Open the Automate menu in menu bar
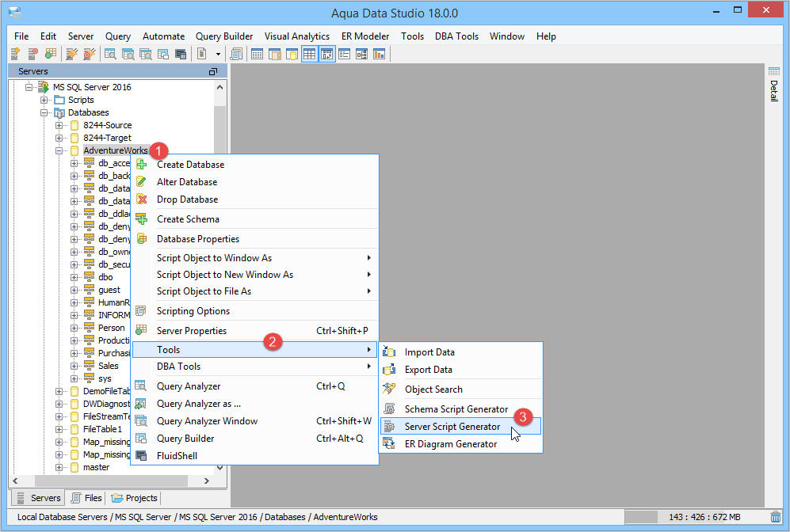The height and width of the screenshot is (532, 790). coord(163,36)
